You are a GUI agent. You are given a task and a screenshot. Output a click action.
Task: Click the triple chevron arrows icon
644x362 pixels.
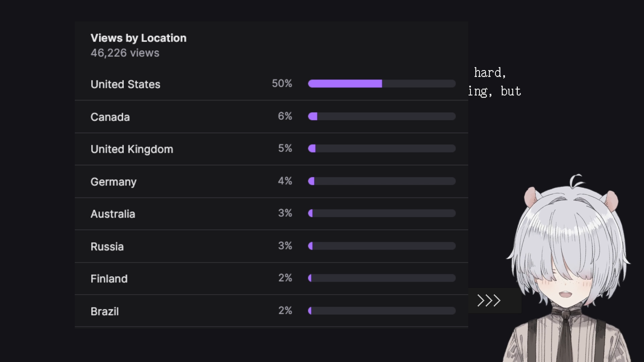(489, 301)
